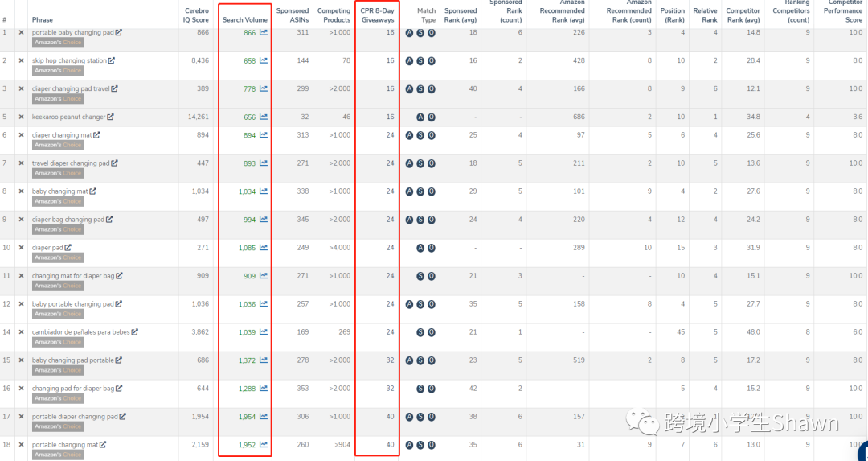Open phrase link changing mat for diaper bag
The image size is (868, 461).
[73, 276]
